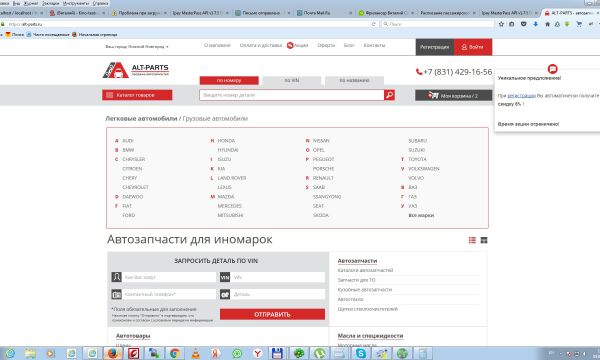Image resolution: width=600 pixels, height=360 pixels.
Task: Bookmark page with the star icon
Action: [501, 24]
